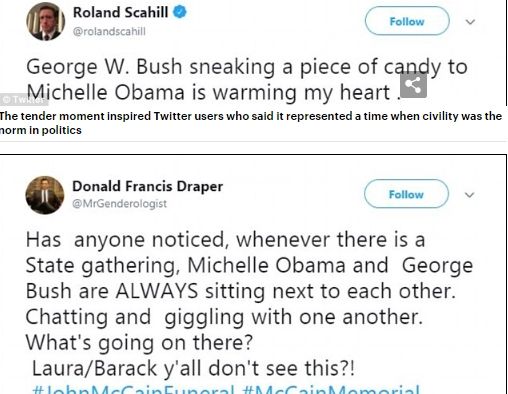The width and height of the screenshot is (508, 394).
Task: Open Roland Scahill's profile picture
Action: [46, 21]
